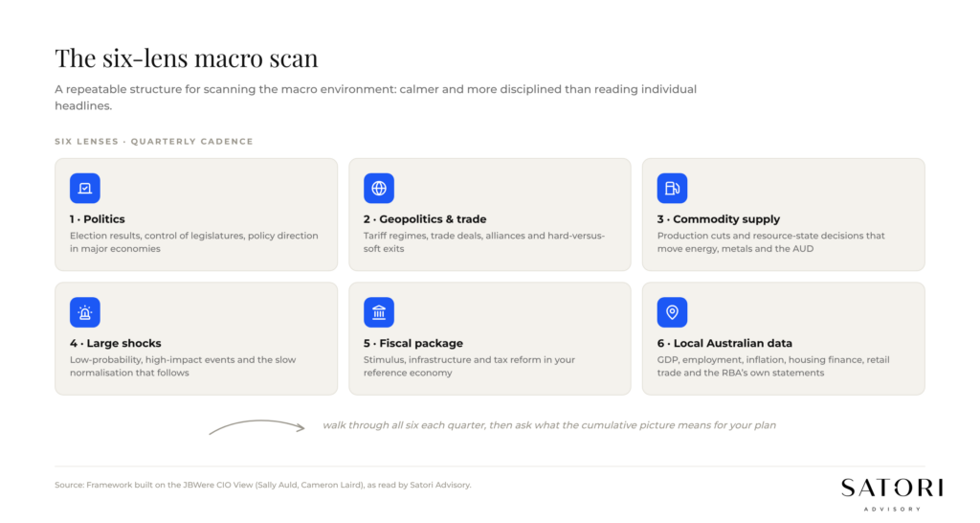
Task: Click the source citation footnote text
Action: [x=263, y=485]
